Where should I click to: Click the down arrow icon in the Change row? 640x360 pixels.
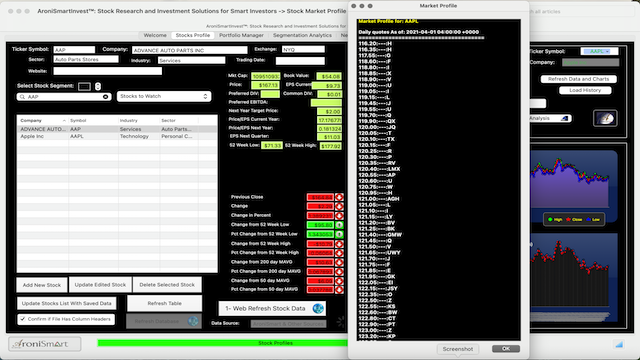[x=339, y=207]
